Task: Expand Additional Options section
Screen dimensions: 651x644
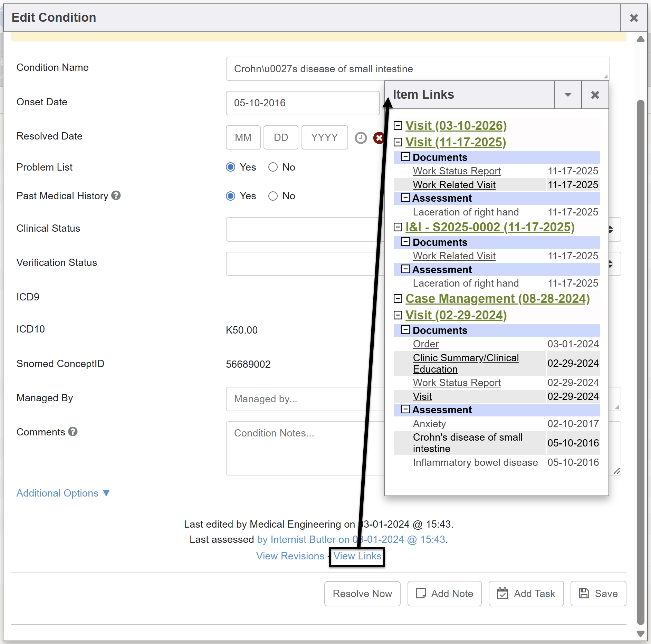Action: [x=63, y=493]
